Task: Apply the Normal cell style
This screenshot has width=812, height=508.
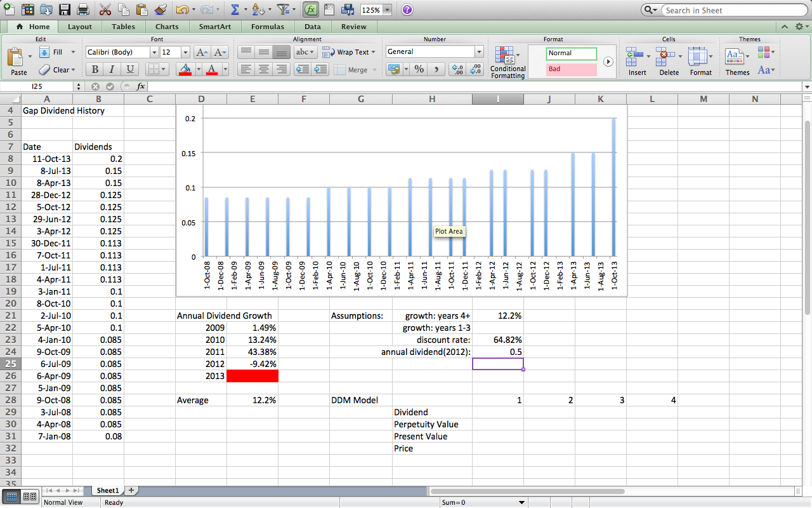Action: 572,53
